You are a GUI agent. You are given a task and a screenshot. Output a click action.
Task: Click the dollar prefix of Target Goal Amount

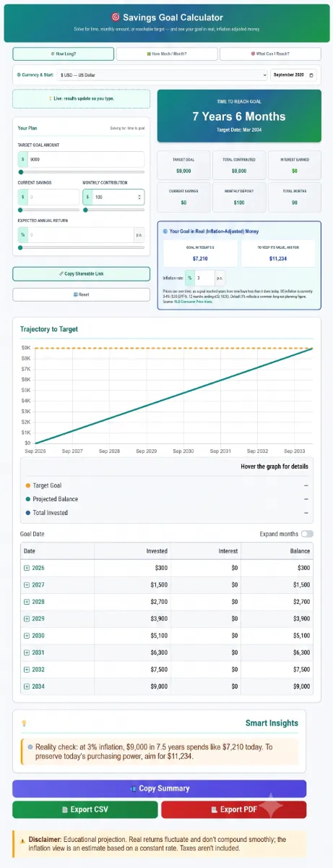[x=23, y=159]
